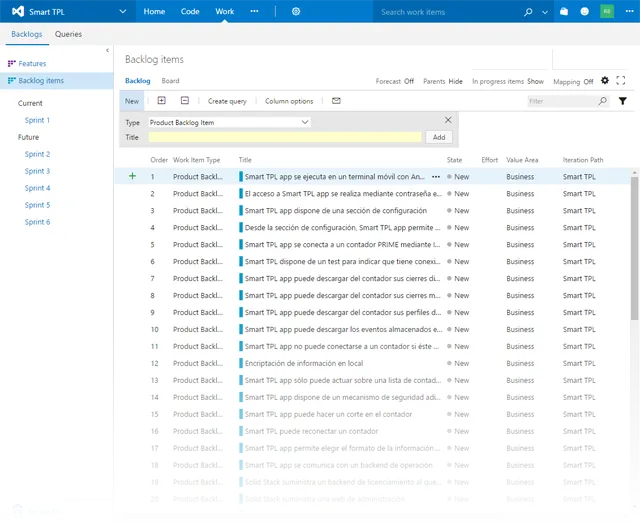
Task: Click the Filter text box
Action: 562,101
